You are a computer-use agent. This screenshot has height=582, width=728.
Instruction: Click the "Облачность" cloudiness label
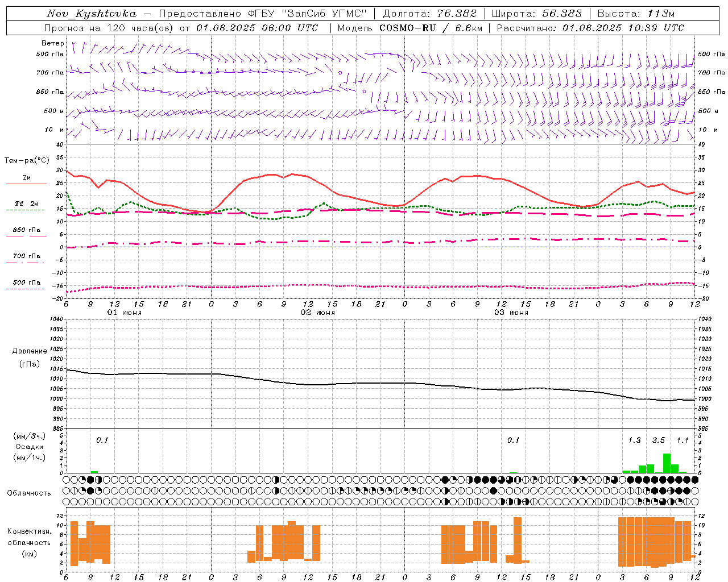click(29, 493)
